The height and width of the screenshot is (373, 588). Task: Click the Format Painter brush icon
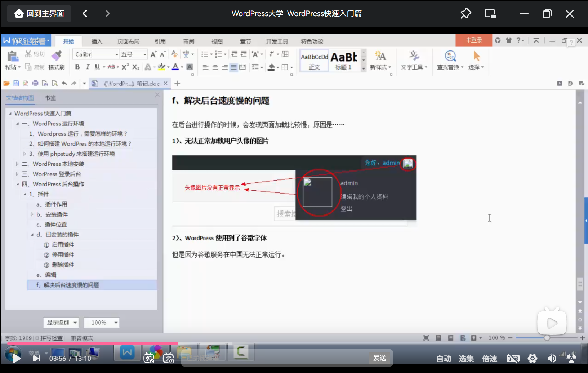coord(56,55)
